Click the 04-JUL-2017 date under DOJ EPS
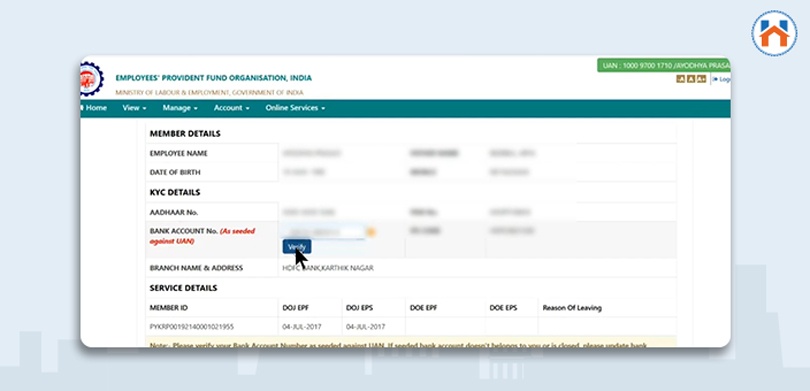810x391 pixels. 366,327
